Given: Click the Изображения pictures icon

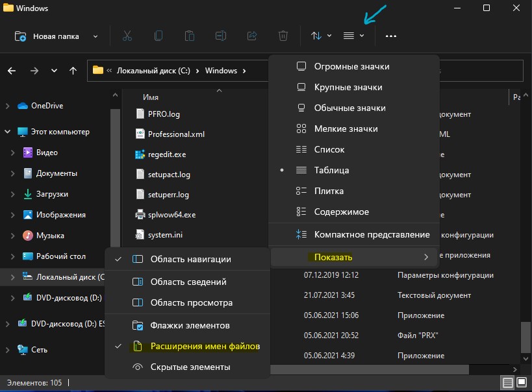Looking at the screenshot, I should 28,215.
